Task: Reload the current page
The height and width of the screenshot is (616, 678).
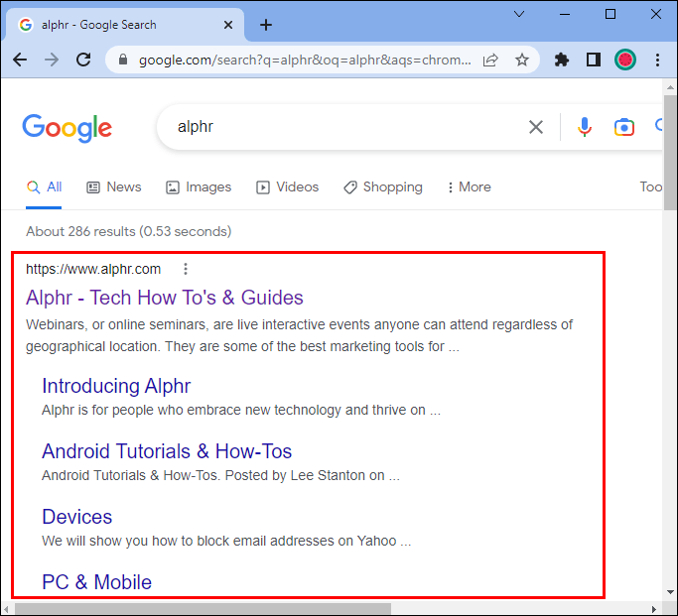Action: coord(83,60)
